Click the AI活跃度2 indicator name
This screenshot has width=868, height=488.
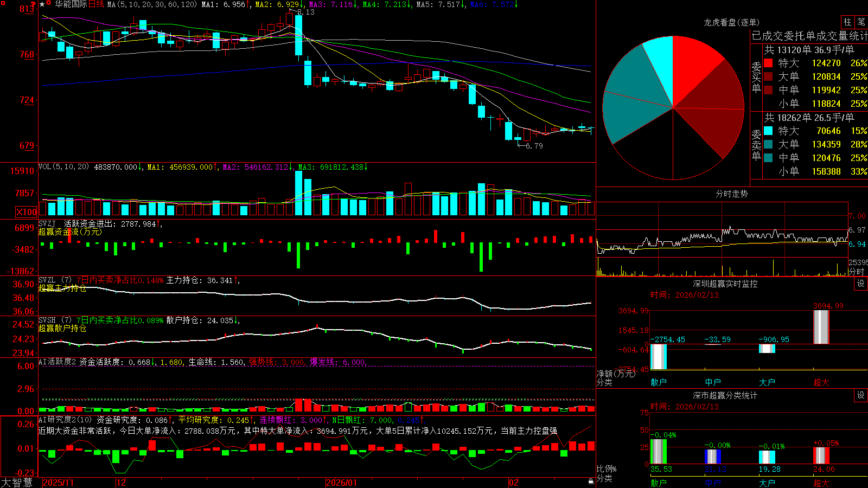pyautogui.click(x=58, y=362)
